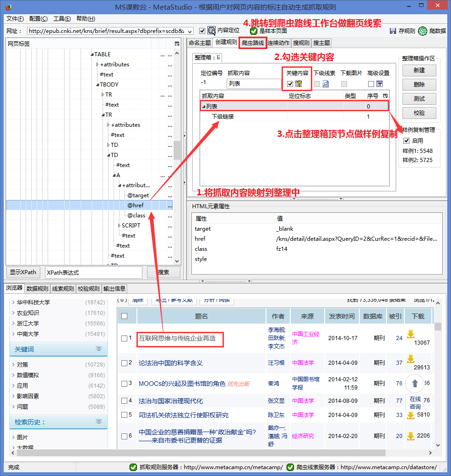Collapse the A node in tag tree
The width and height of the screenshot is (451, 476).
[114, 175]
